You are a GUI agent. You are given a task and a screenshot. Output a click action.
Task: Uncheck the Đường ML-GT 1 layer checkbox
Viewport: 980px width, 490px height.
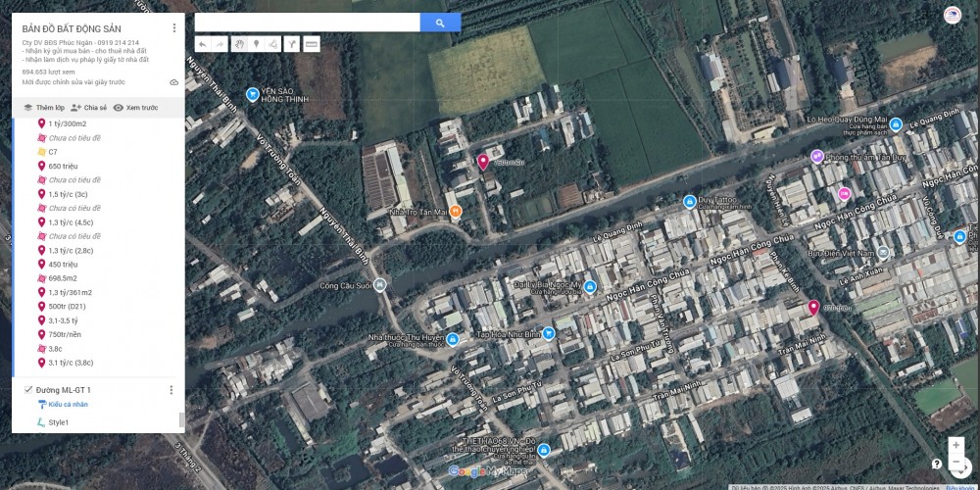point(27,390)
